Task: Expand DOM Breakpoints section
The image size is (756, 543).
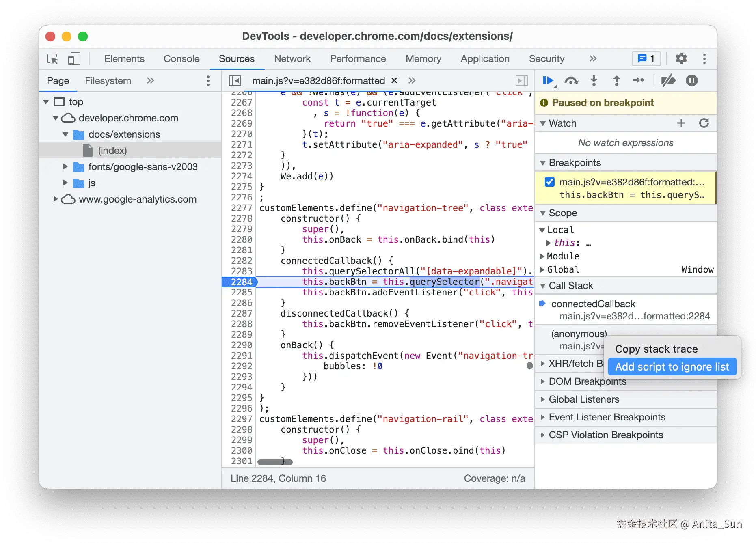Action: point(543,381)
